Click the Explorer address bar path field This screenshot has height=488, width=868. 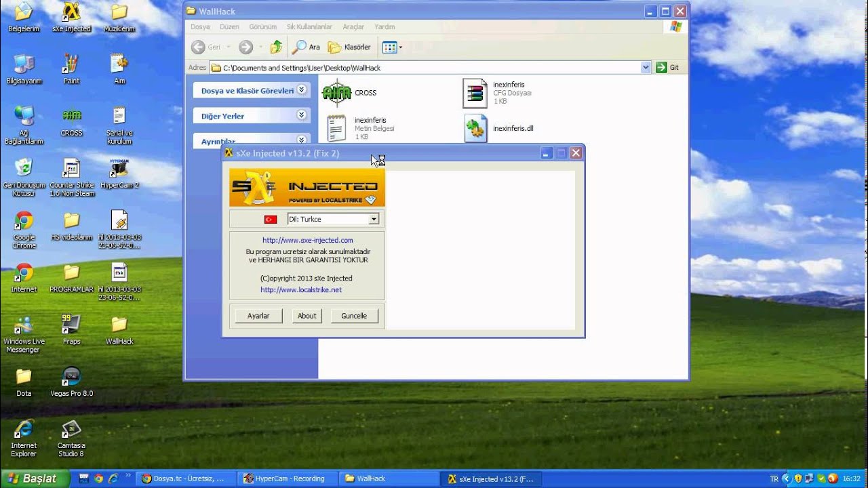pos(430,68)
